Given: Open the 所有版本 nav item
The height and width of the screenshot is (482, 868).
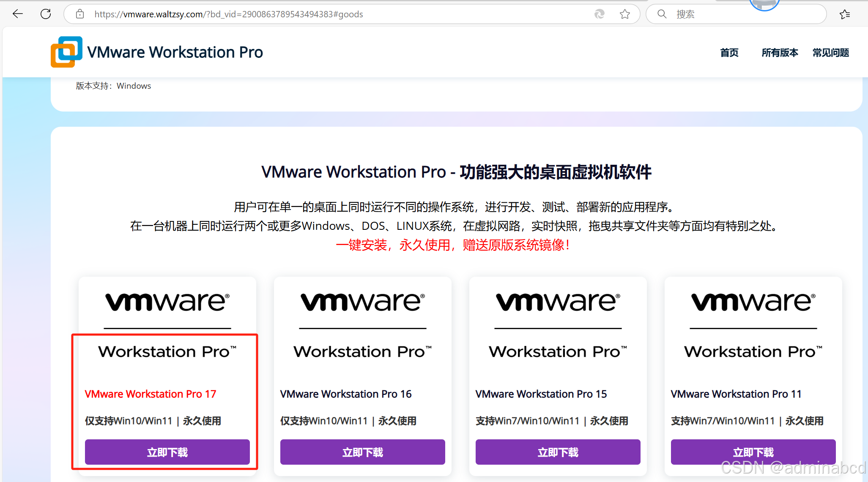Looking at the screenshot, I should click(780, 53).
